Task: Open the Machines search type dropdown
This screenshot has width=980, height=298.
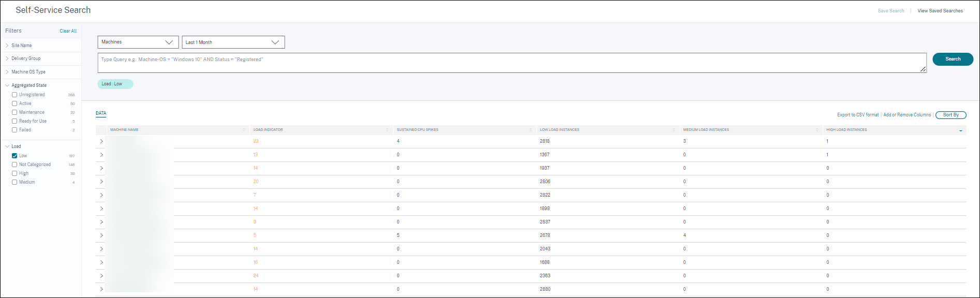Action: tap(138, 42)
